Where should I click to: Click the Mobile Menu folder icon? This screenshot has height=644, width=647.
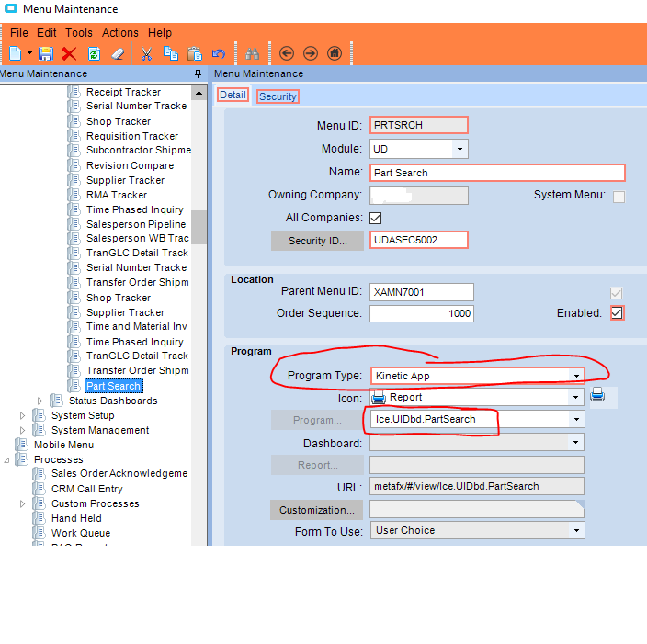point(22,445)
